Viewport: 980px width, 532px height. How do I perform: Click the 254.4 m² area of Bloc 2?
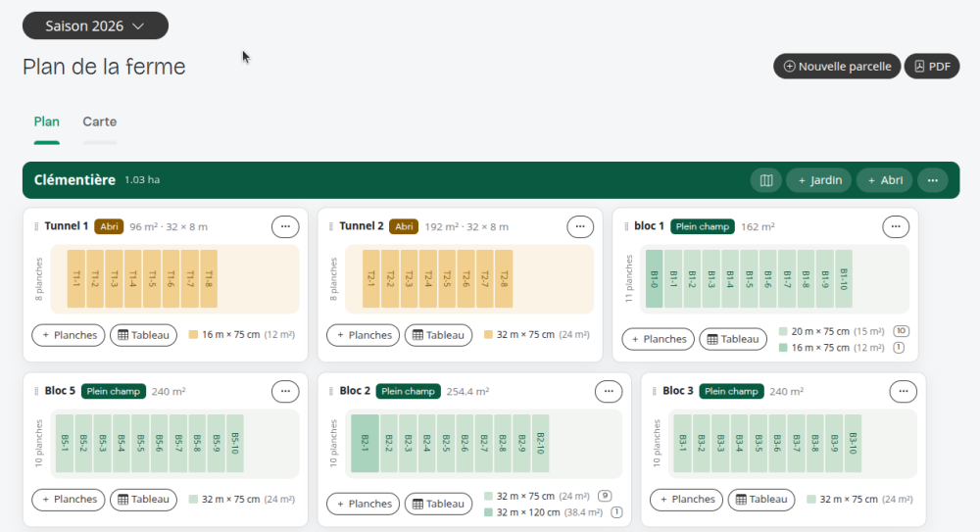467,391
